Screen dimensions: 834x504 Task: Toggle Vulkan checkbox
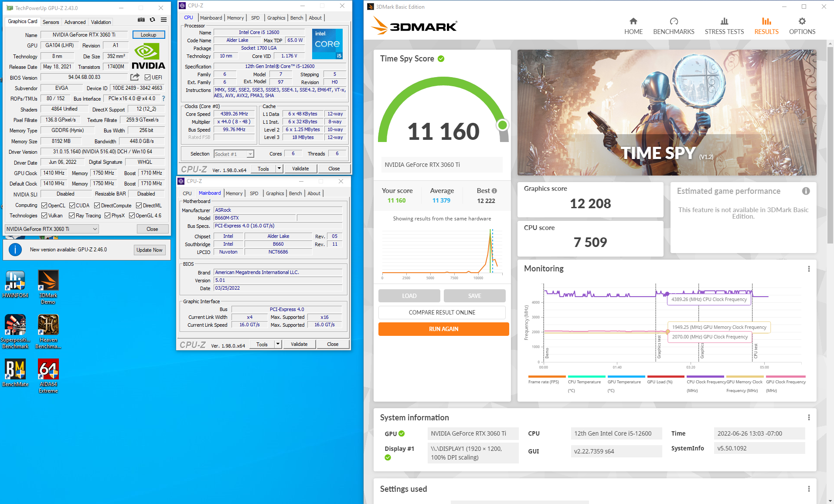(44, 215)
